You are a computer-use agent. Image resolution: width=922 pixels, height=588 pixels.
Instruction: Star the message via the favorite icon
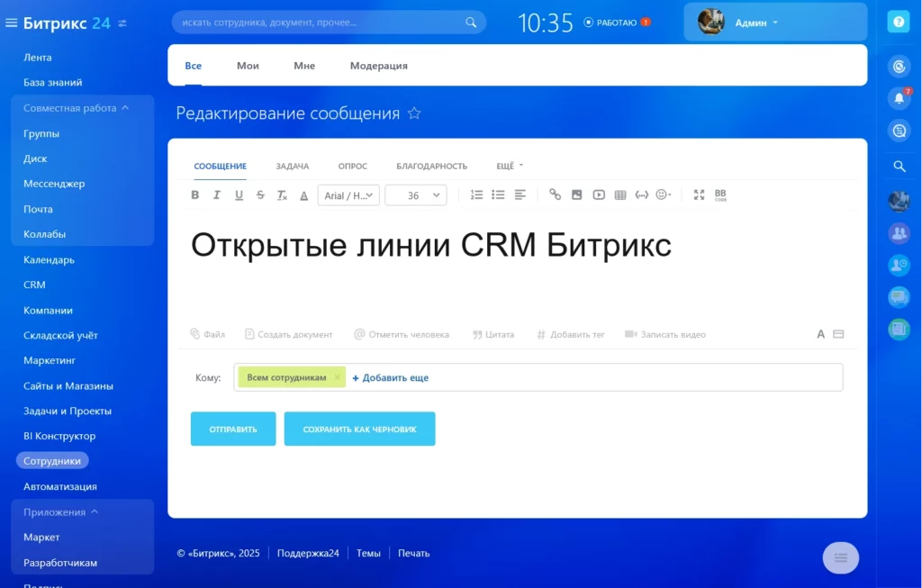pos(413,113)
